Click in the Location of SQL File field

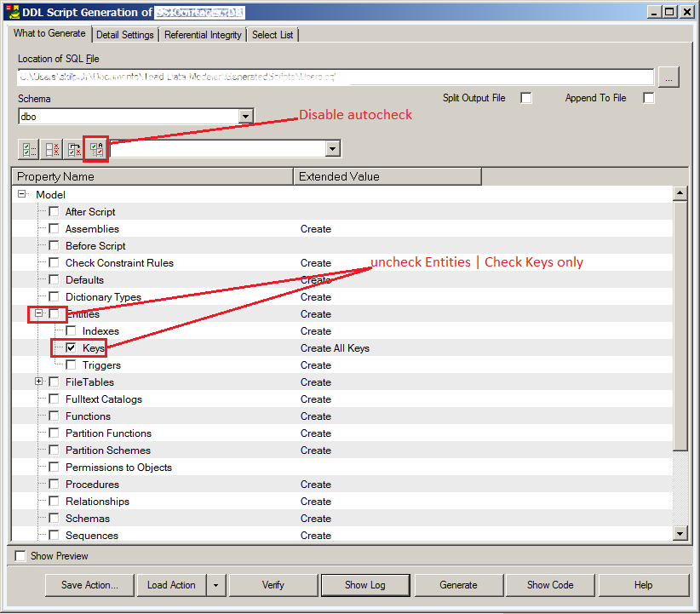[336, 77]
